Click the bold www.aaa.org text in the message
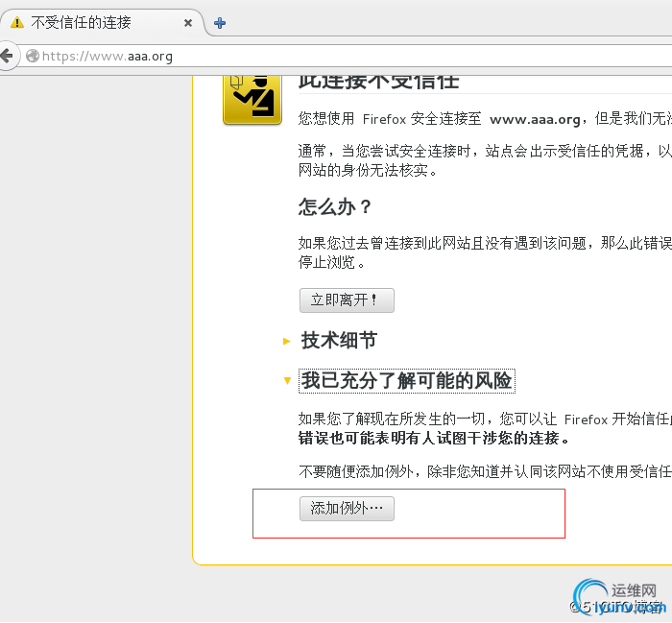Screen dimensions: 672x623 [535, 119]
